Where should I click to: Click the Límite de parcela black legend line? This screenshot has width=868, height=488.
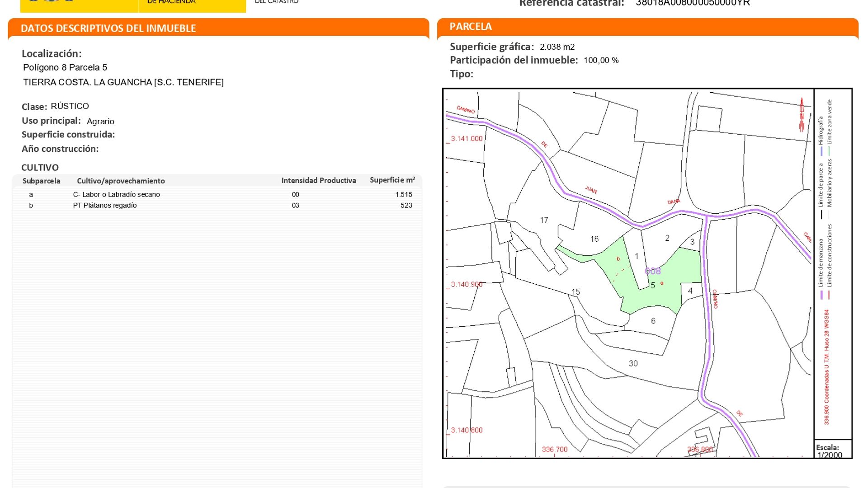(821, 215)
